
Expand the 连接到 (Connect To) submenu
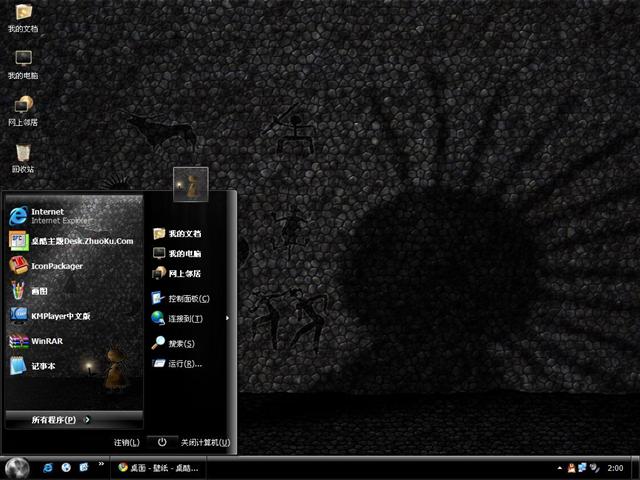pos(185,319)
